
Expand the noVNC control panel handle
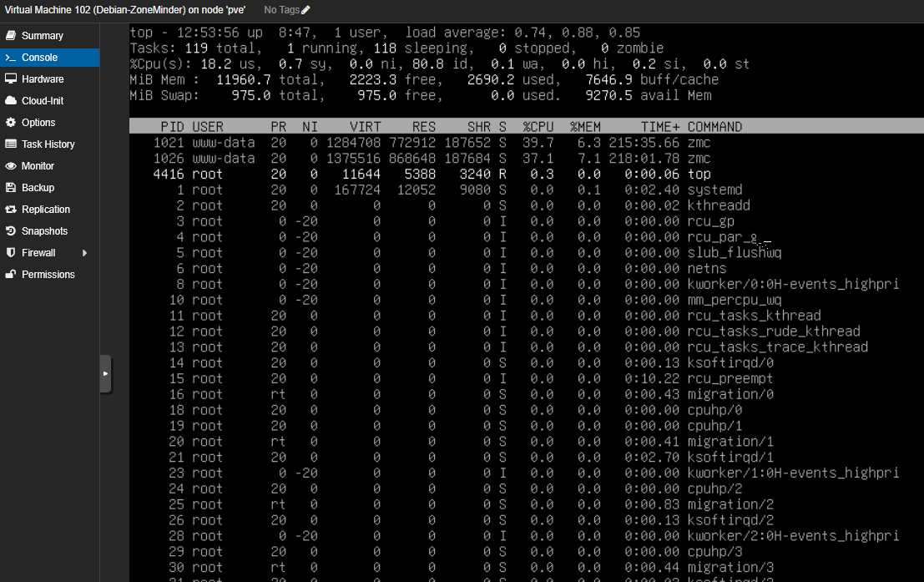point(105,373)
